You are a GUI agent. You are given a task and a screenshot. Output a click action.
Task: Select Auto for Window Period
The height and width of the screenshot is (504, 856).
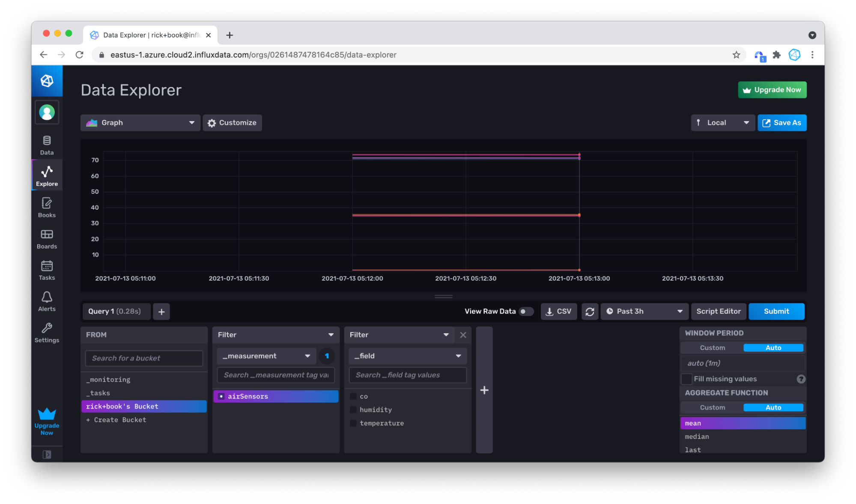coord(773,348)
